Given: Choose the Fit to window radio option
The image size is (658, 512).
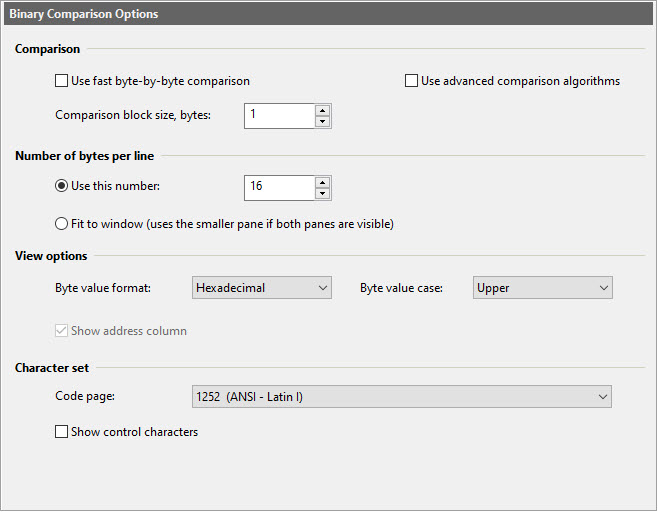Looking at the screenshot, I should click(62, 224).
